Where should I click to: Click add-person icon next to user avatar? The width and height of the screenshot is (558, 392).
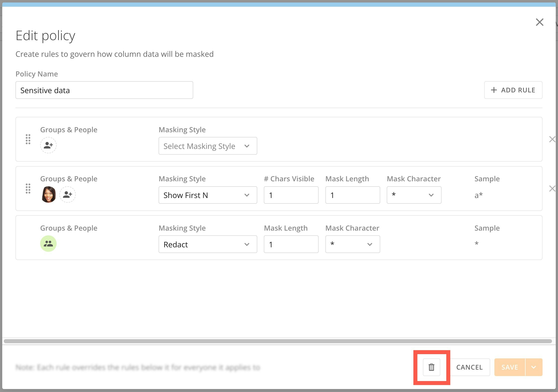click(x=68, y=195)
